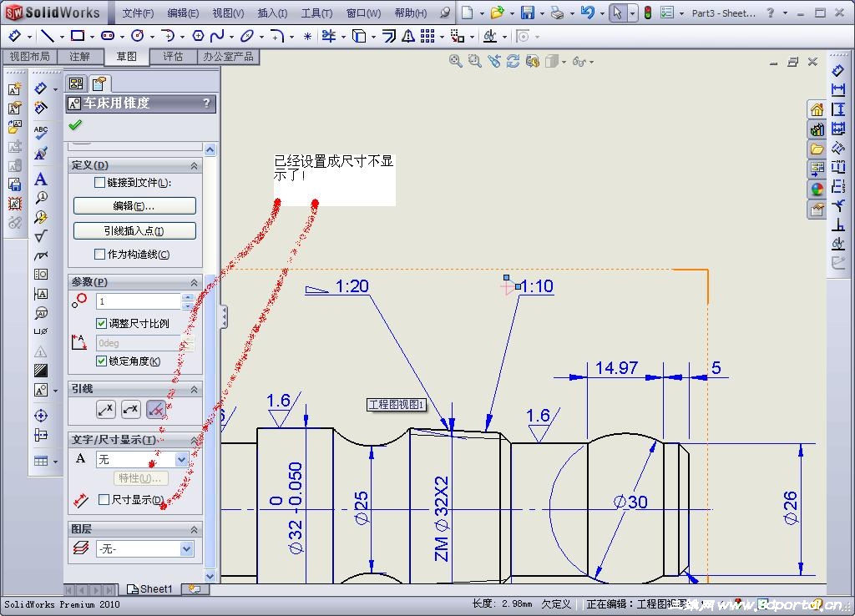The height and width of the screenshot is (616, 855).
Task: Uncheck 锁定角度 checkbox
Action: point(101,361)
